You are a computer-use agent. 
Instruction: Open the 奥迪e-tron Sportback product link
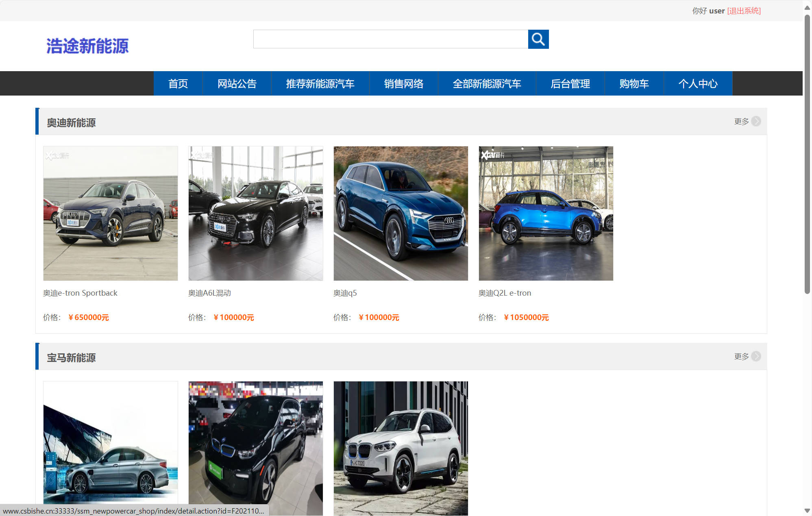[x=80, y=293]
